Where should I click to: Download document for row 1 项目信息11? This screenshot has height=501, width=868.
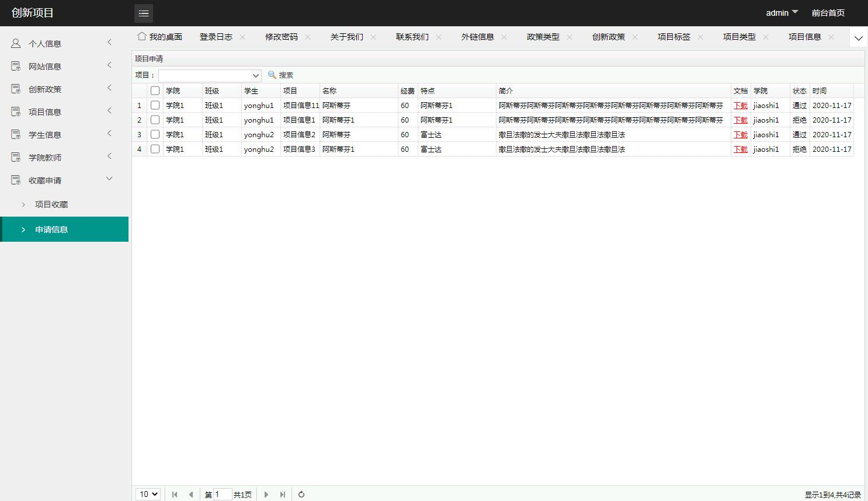[740, 106]
